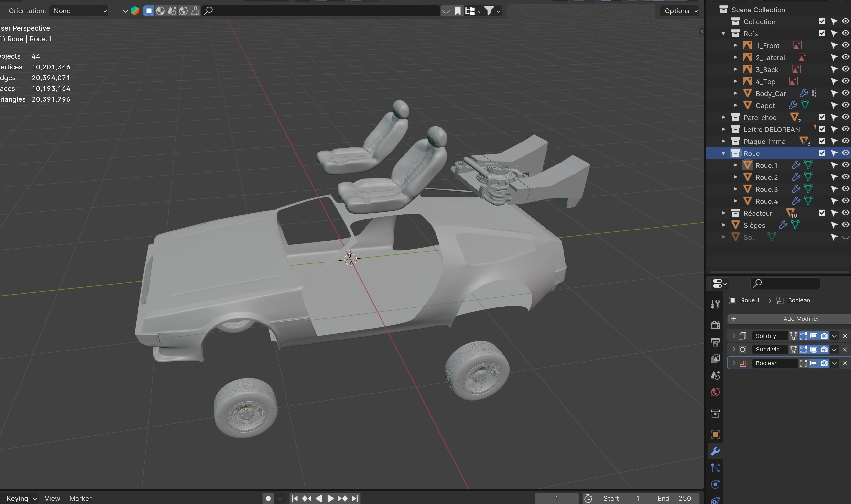The height and width of the screenshot is (504, 851).
Task: Open the Keying menu
Action: (21, 498)
